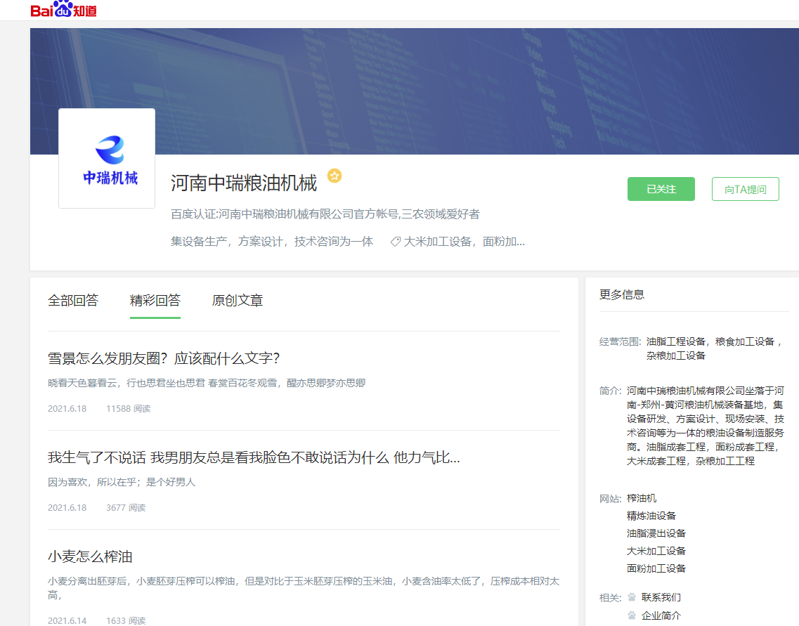Select the 精彩回答 tab
This screenshot has height=626, width=799.
click(x=155, y=300)
